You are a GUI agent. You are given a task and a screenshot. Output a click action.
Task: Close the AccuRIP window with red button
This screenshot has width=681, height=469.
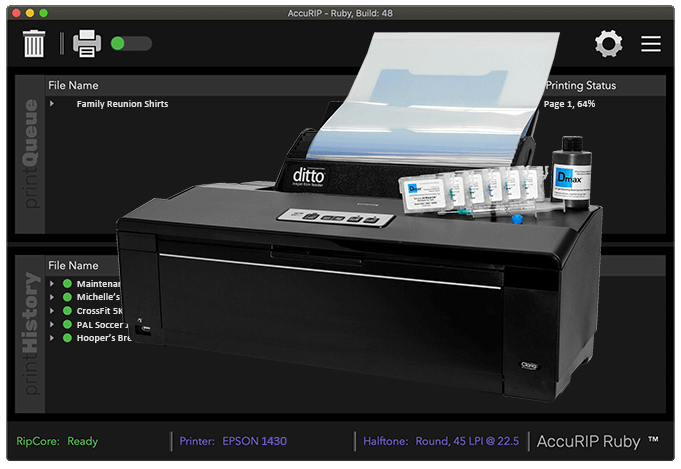point(17,13)
